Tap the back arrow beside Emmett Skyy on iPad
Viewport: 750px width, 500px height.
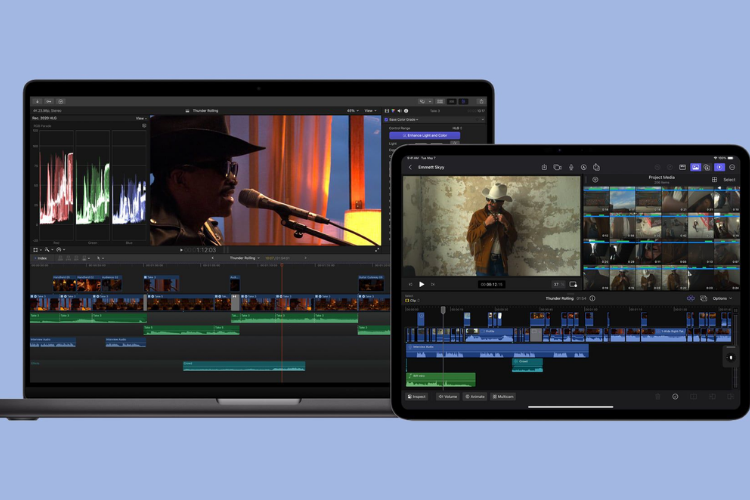click(x=410, y=167)
